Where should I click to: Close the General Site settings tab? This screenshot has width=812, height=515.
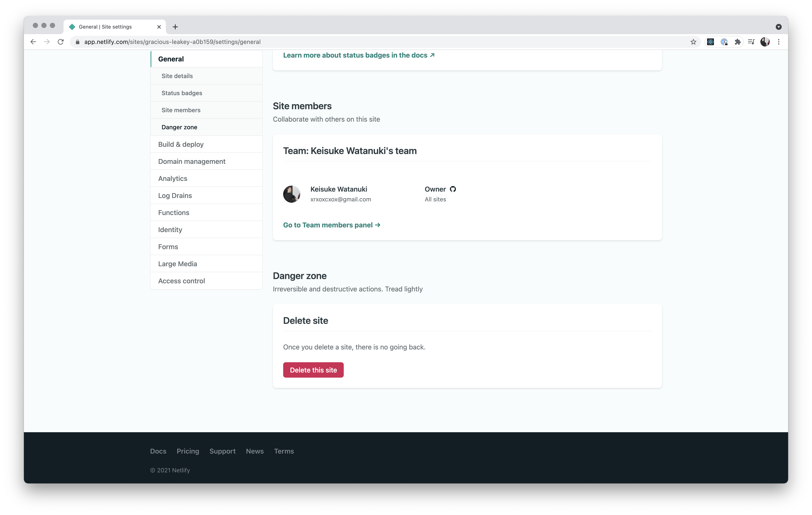pos(159,27)
